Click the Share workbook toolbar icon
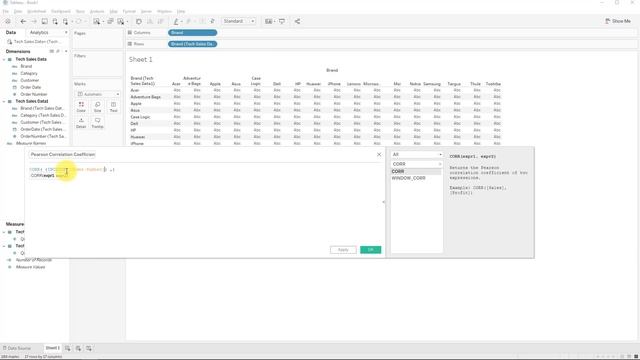 pos(297,21)
